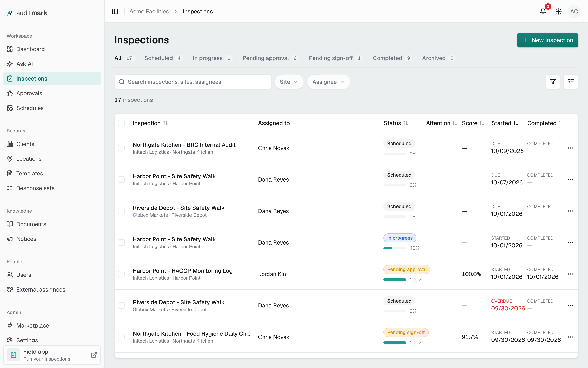
Task: Toggle the sidebar panel icon
Action: click(x=115, y=11)
